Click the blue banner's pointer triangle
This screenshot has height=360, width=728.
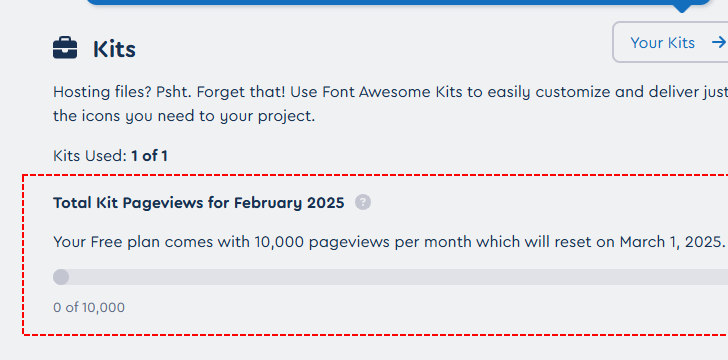(x=682, y=8)
